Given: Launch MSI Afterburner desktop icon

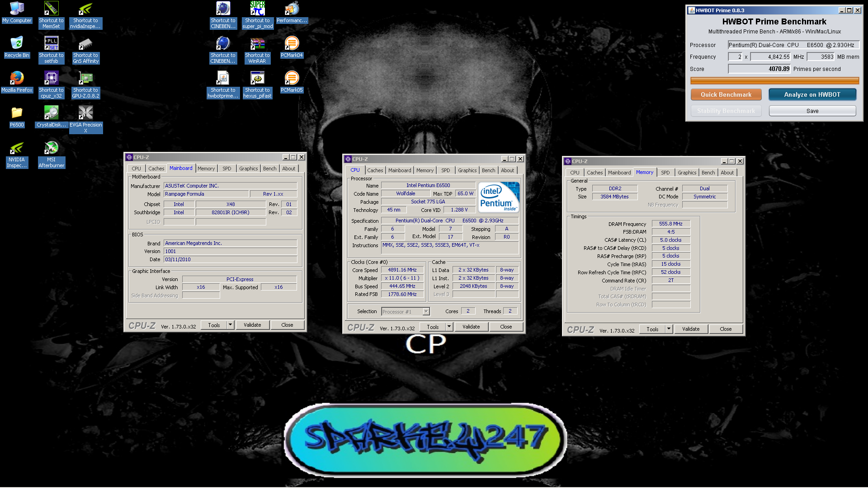Looking at the screenshot, I should [51, 155].
